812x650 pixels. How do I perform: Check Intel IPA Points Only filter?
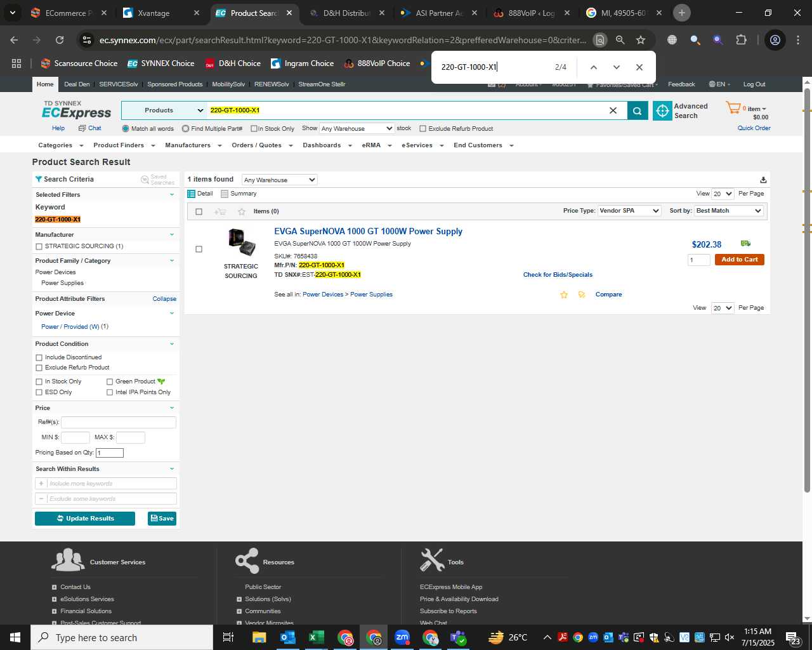(x=110, y=392)
